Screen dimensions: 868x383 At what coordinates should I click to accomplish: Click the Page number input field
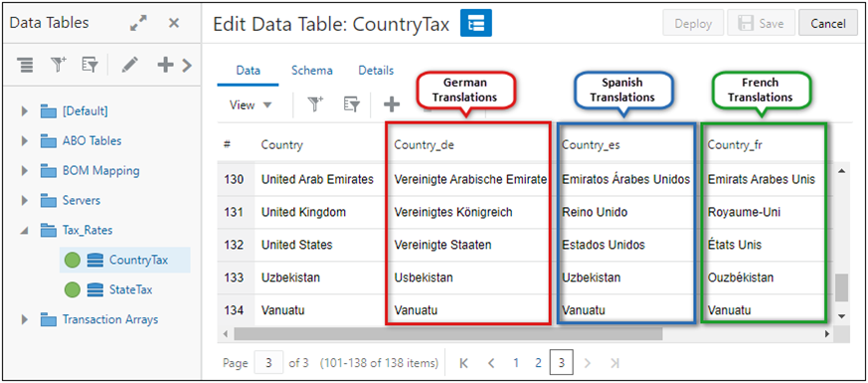[x=268, y=363]
